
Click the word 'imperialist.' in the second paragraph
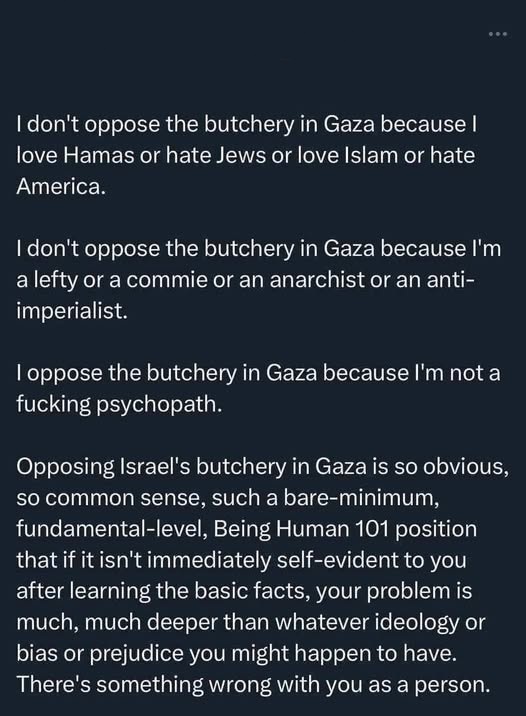coord(72,311)
